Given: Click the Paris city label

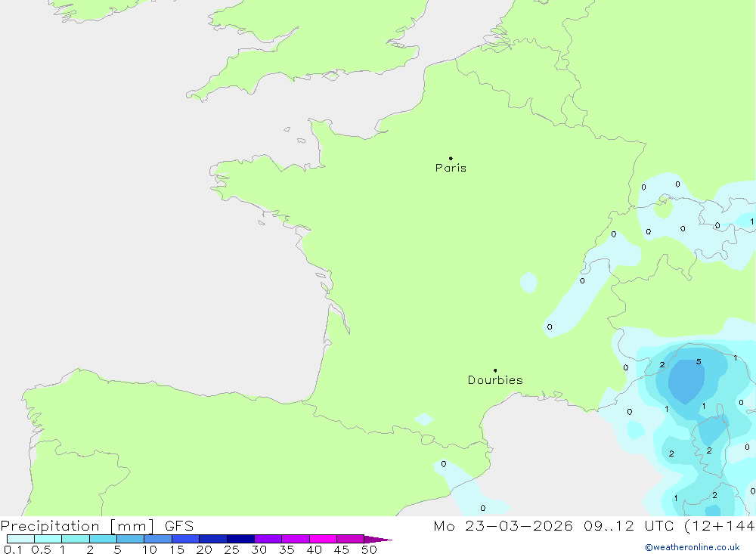Looking at the screenshot, I should (x=451, y=168).
